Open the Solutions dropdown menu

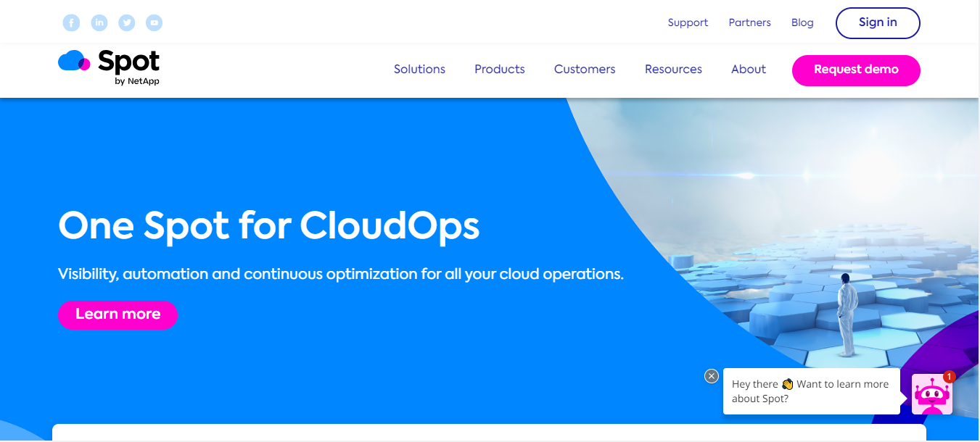click(419, 69)
